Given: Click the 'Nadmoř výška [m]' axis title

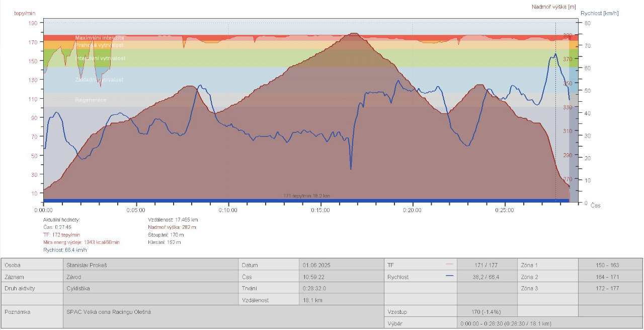Looking at the screenshot, I should point(554,7).
